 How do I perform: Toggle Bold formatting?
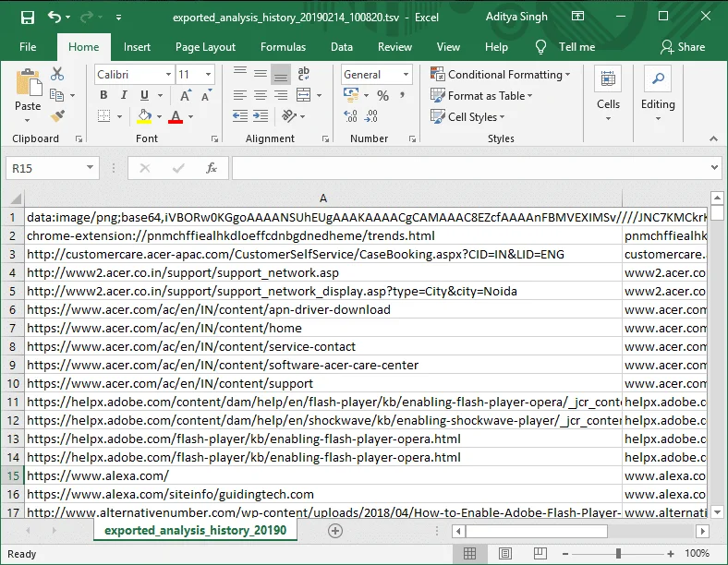click(x=103, y=95)
